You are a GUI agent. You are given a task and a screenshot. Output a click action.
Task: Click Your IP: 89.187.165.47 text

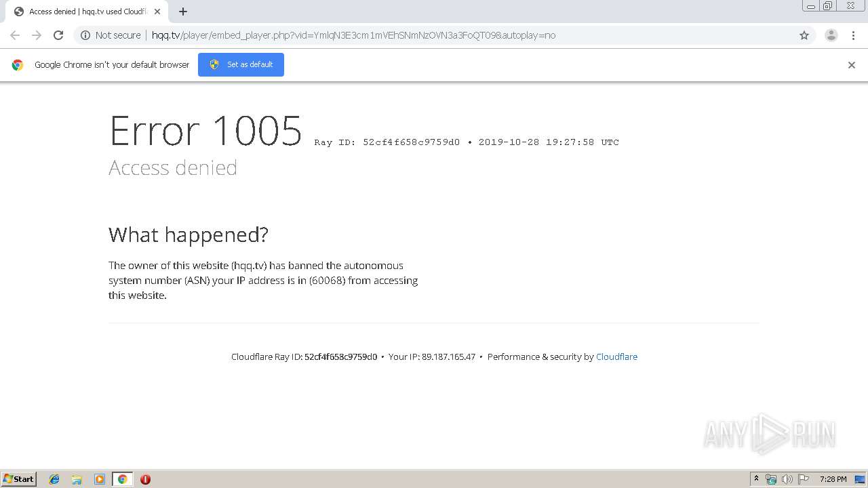tap(432, 357)
